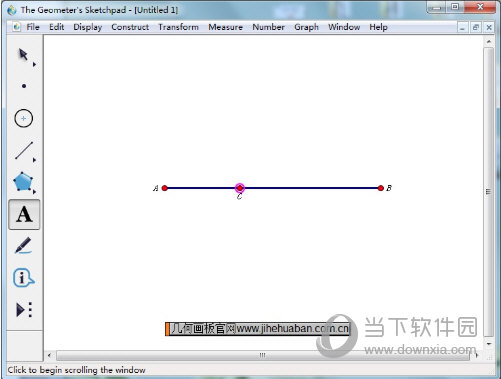
Task: Open the Measure menu
Action: (x=225, y=27)
